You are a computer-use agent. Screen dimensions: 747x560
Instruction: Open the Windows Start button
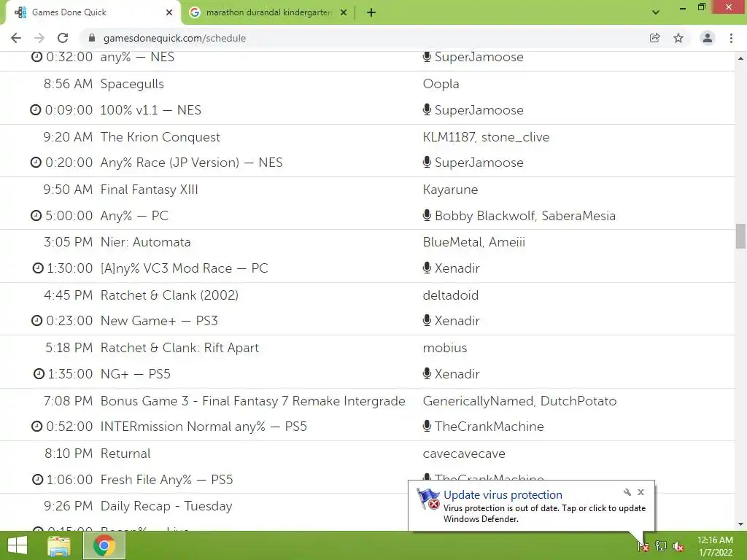point(18,545)
